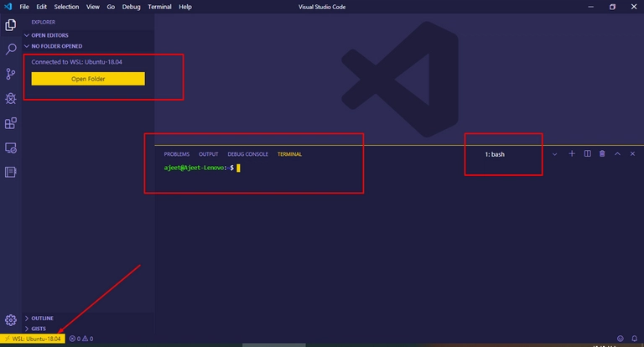Switch to the Problems panel tab
Viewport: 644px width, 347px height.
177,154
